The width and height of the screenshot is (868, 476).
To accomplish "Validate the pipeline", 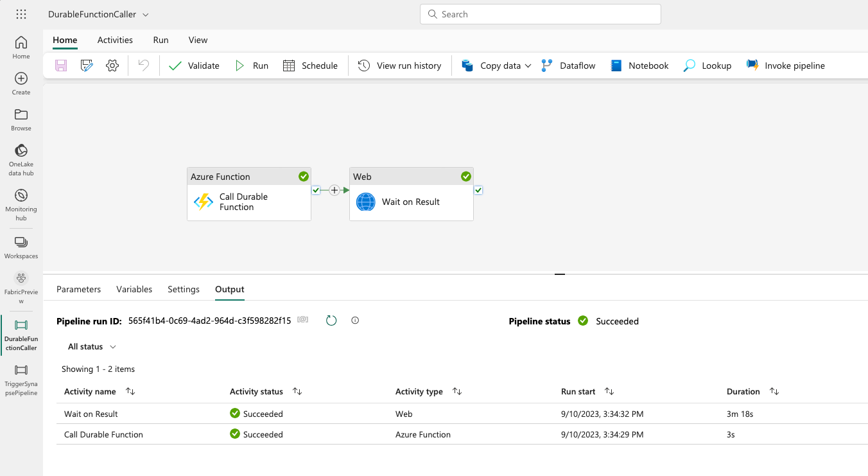I will pyautogui.click(x=194, y=66).
